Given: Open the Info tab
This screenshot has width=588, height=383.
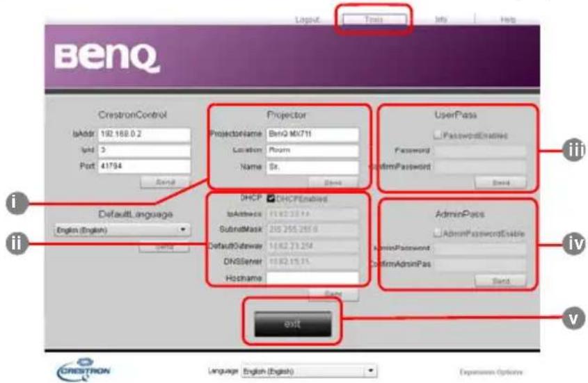Looking at the screenshot, I should coord(441,19).
